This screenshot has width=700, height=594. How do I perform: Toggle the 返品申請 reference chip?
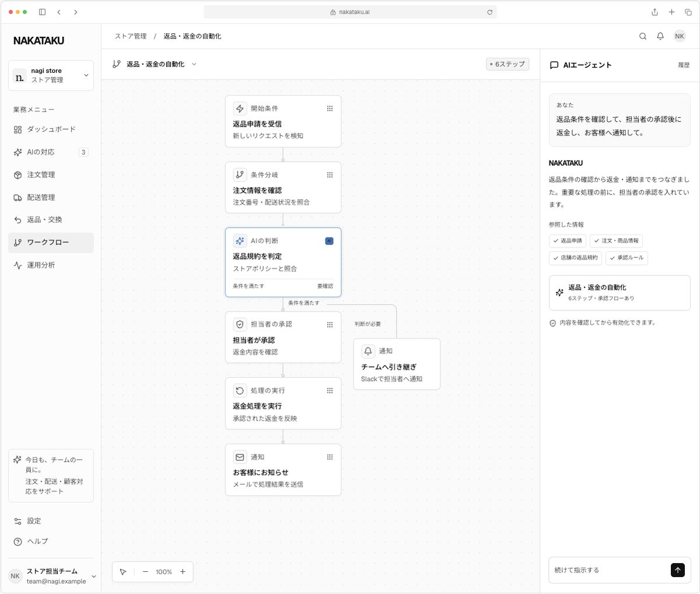(568, 240)
